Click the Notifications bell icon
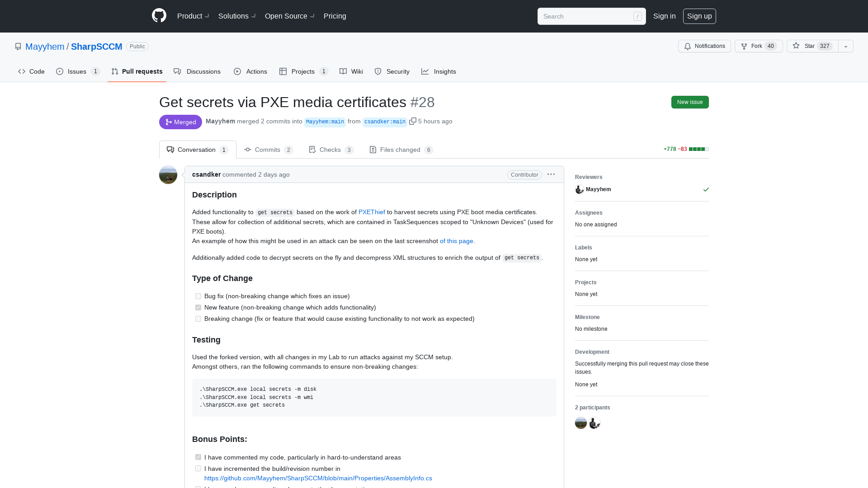 (x=688, y=46)
